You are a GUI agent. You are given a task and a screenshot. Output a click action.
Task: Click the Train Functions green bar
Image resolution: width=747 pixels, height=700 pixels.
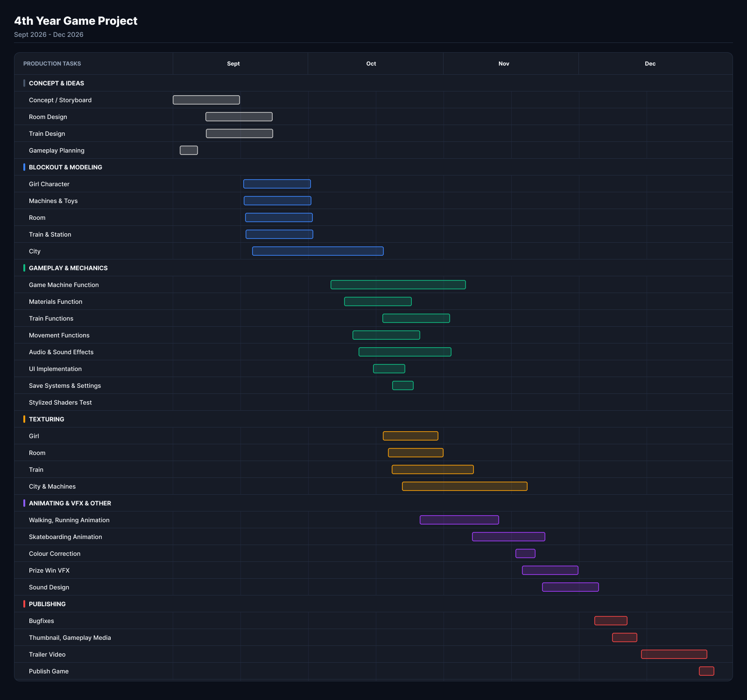[416, 318]
